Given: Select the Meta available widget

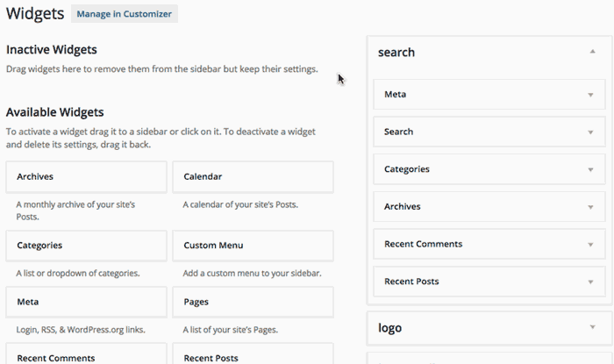Looking at the screenshot, I should point(86,302).
